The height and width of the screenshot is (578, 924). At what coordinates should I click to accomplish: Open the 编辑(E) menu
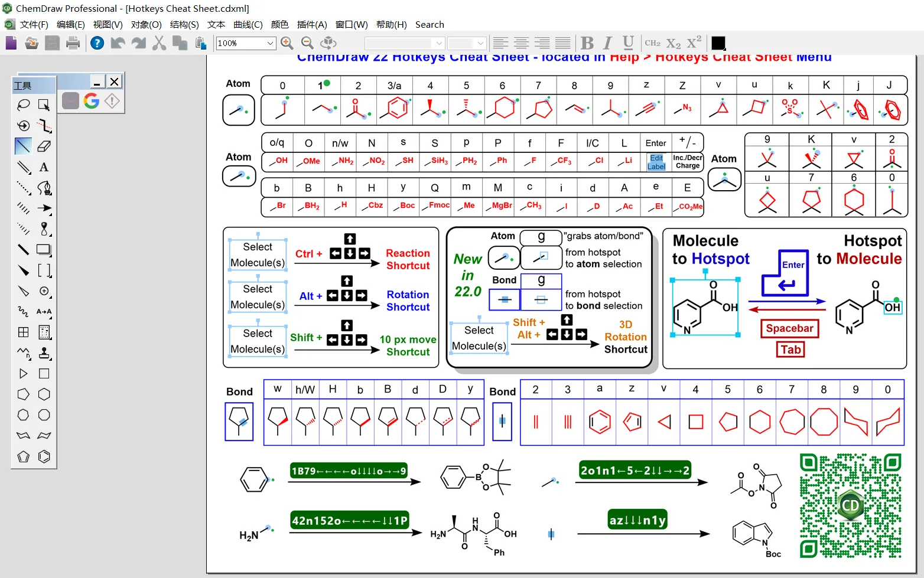(70, 24)
